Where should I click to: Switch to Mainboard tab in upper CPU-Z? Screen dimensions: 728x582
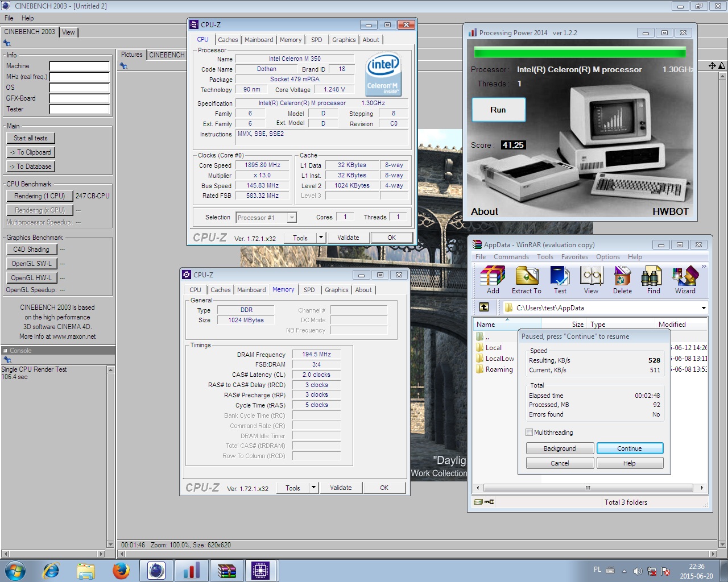click(x=259, y=40)
